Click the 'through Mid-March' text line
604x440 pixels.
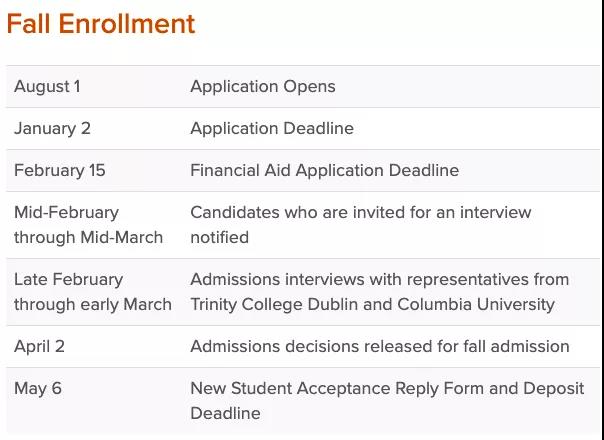[x=88, y=237]
